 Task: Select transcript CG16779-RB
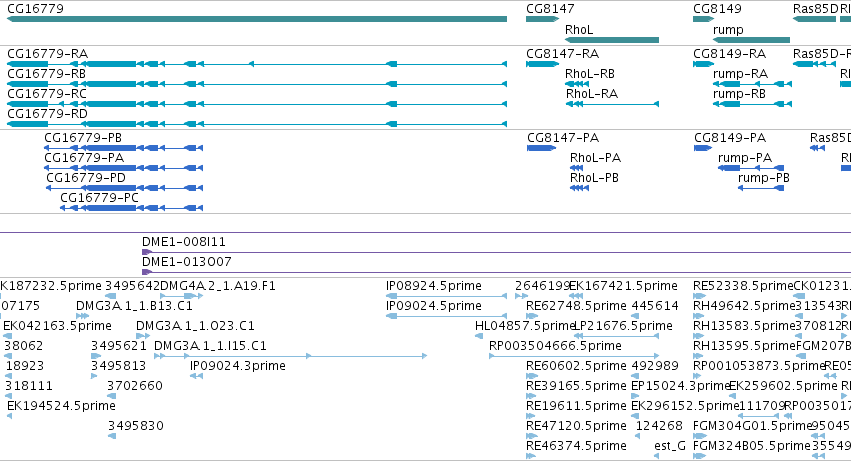pos(257,84)
